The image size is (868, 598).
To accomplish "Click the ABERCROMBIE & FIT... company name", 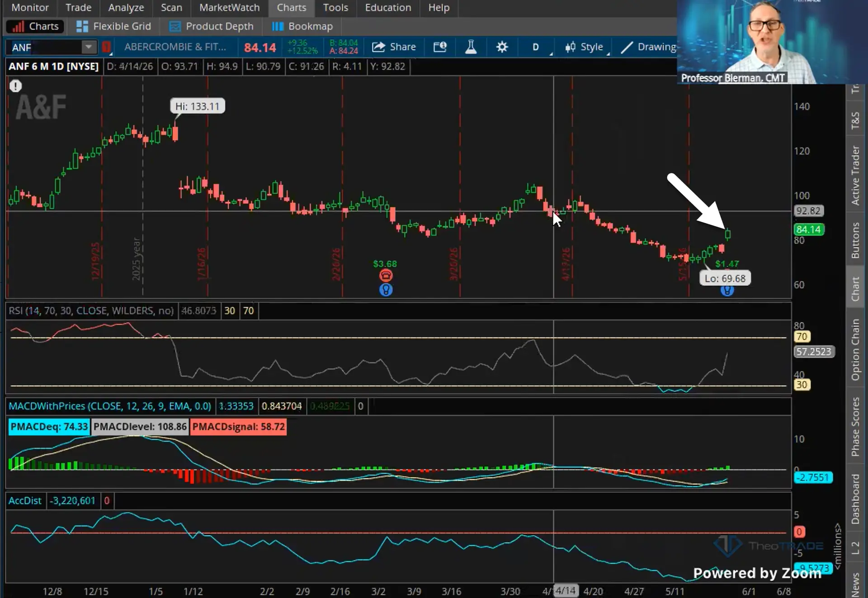I will point(175,47).
